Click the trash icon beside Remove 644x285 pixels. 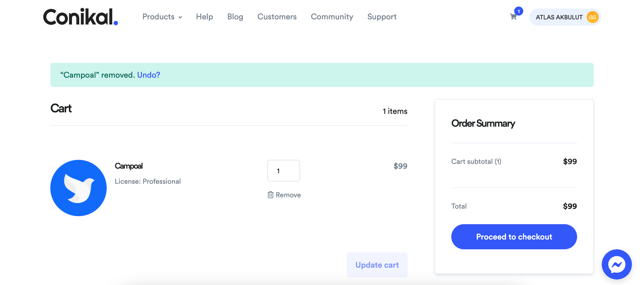pyautogui.click(x=270, y=195)
